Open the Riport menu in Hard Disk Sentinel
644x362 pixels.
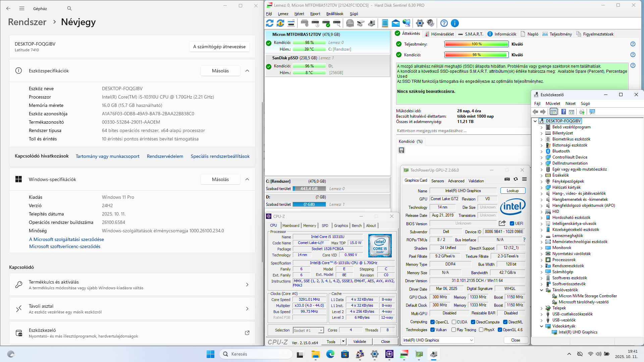[315, 14]
